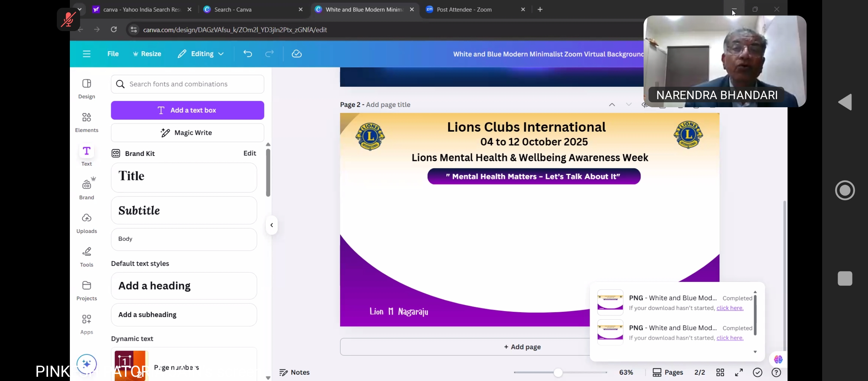Open the Apps sidebar icon
The height and width of the screenshot is (381, 868).
pos(86,319)
